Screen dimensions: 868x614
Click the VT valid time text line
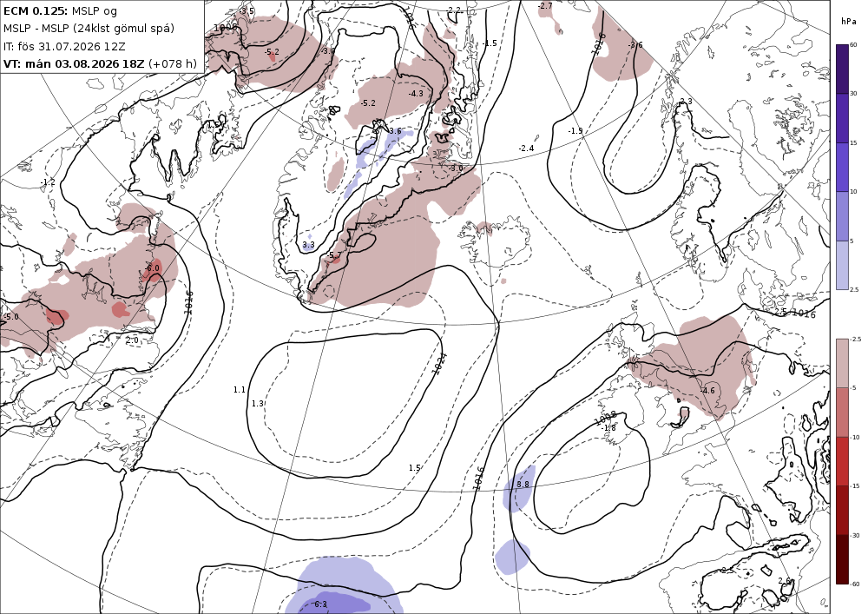[x=100, y=63]
